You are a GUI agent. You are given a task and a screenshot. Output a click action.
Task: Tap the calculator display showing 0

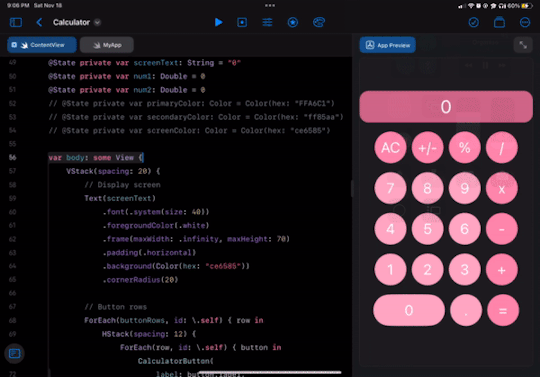pos(446,107)
